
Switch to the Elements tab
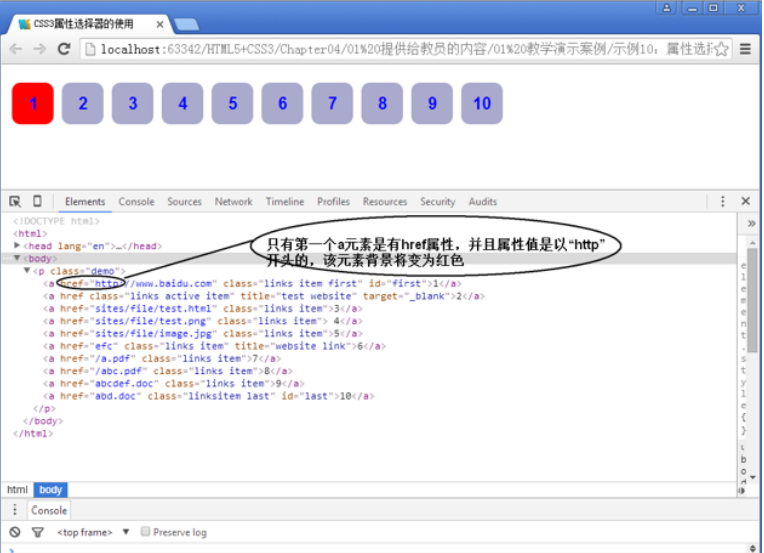pyautogui.click(x=85, y=202)
